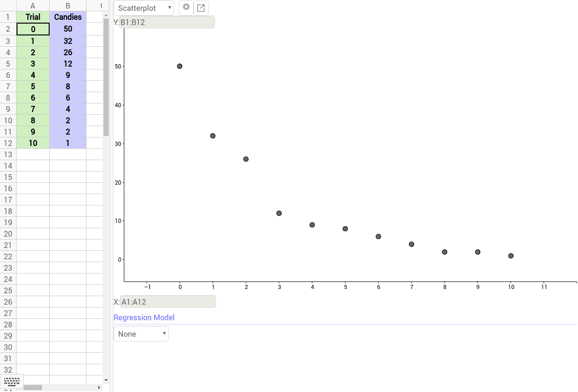
Task: Select the cell with Trial value 0
Action: pyautogui.click(x=33, y=29)
